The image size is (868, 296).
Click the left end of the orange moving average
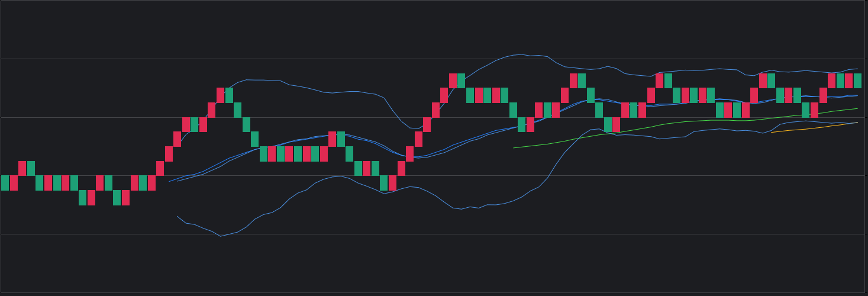[771, 132]
